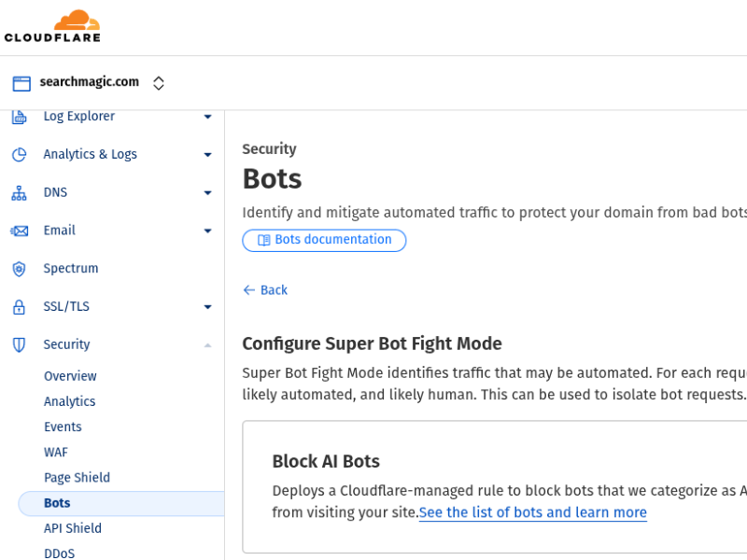Select Page Shield in the sidebar
Image resolution: width=747 pixels, height=560 pixels.
77,477
